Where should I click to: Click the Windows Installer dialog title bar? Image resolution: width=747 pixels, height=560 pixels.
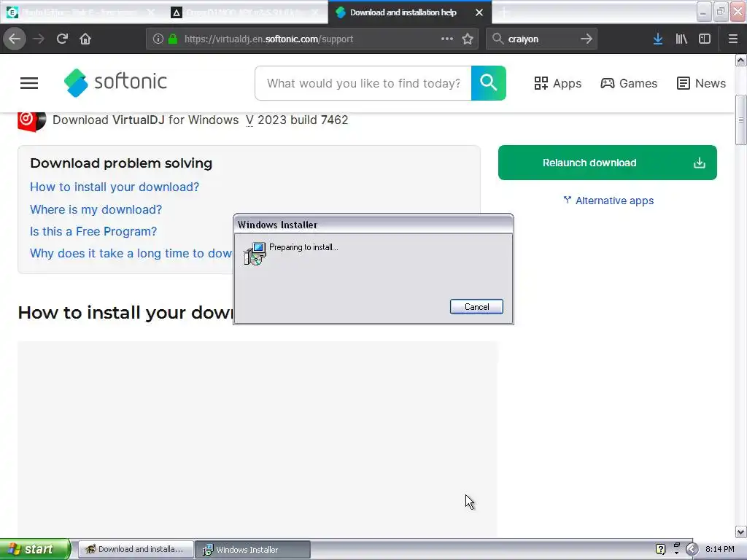point(373,225)
